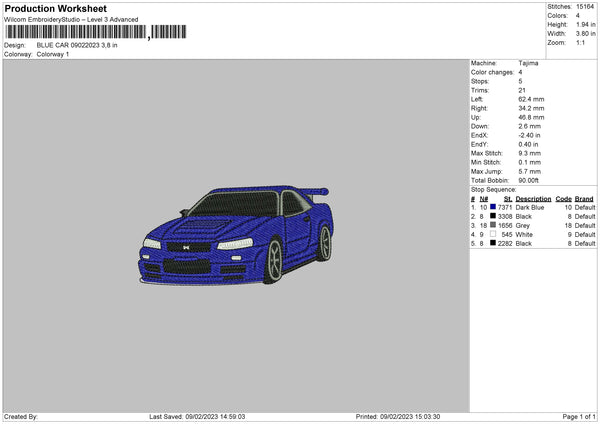This screenshot has width=600, height=424.
Task: Click the N# column header
Action: point(483,197)
